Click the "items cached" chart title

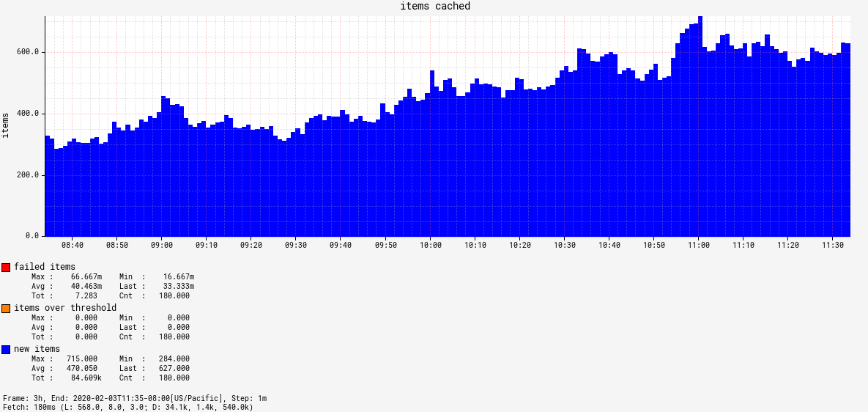434,7
